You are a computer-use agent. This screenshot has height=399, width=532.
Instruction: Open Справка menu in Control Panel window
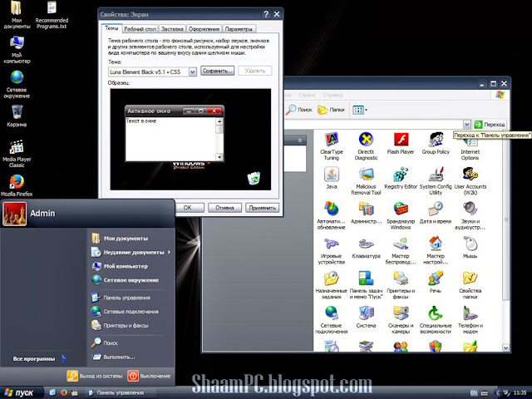point(332,95)
